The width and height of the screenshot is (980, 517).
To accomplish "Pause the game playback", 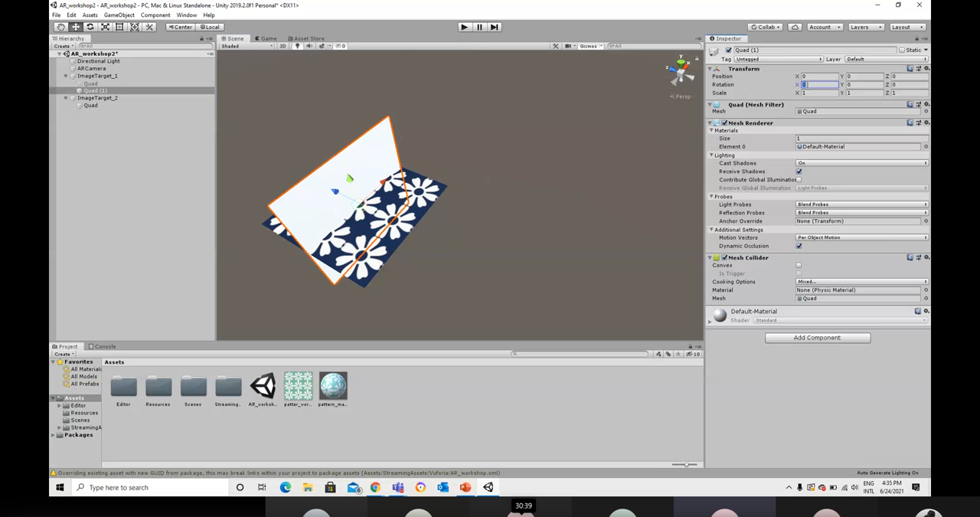I will (479, 27).
